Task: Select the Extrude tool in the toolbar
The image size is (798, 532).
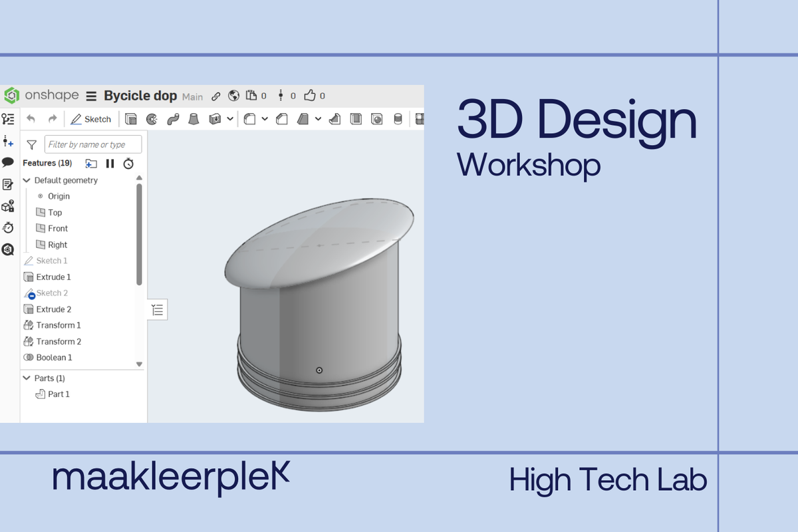Action: pyautogui.click(x=131, y=119)
